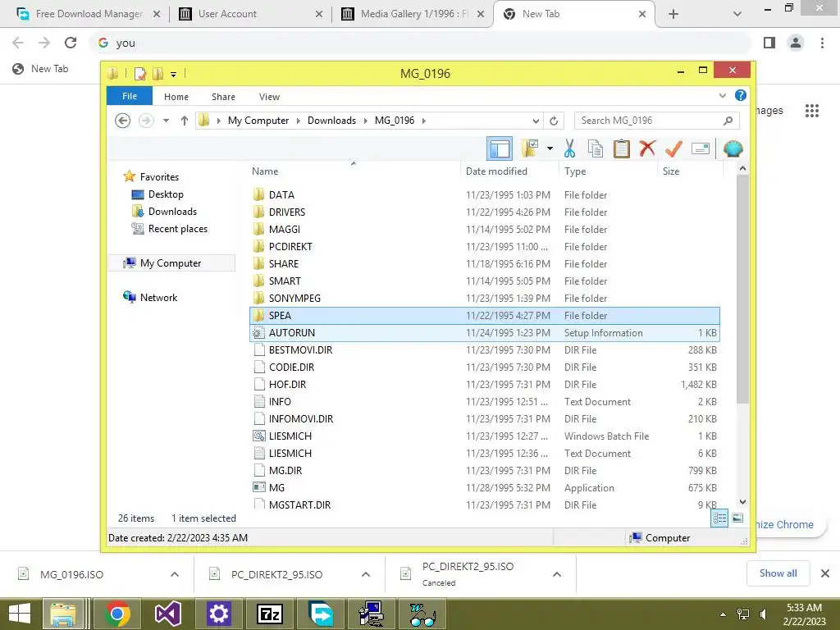Click the red X Delete toolbar icon
This screenshot has height=630, width=840.
click(647, 148)
